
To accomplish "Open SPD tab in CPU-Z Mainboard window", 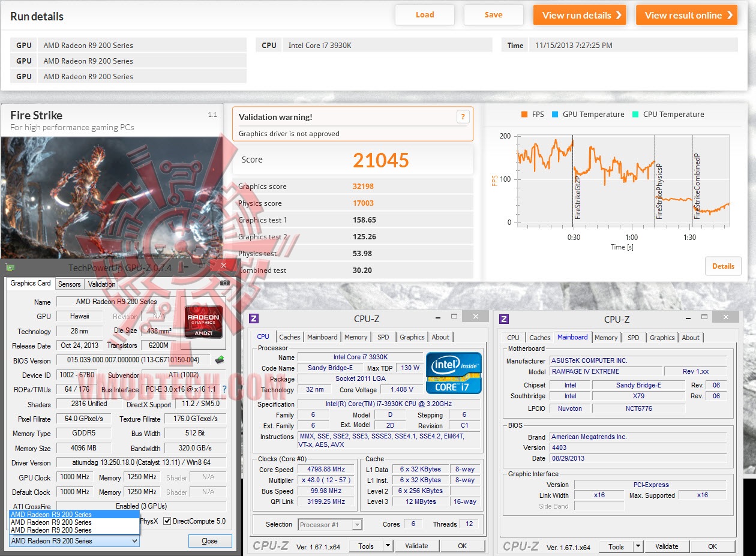I will click(634, 338).
